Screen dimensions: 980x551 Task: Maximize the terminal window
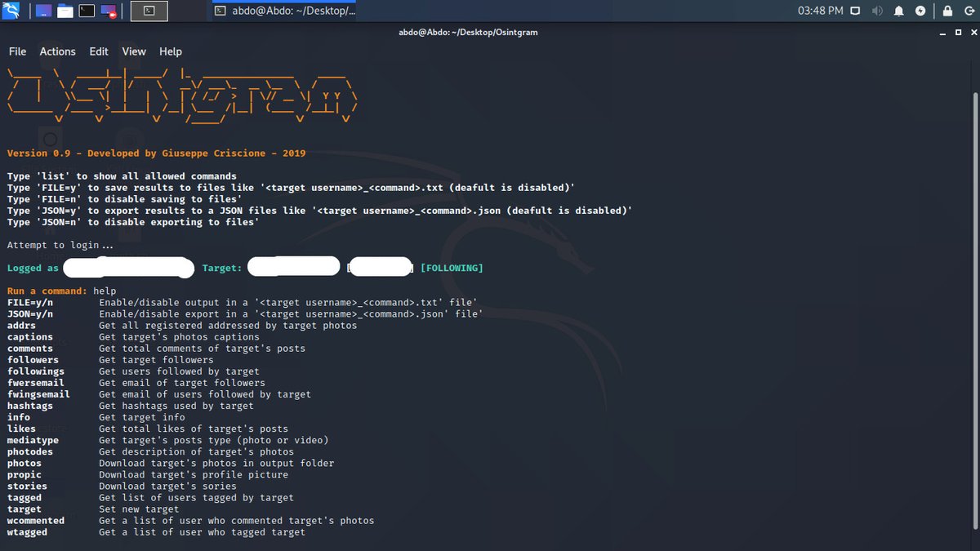[x=958, y=33]
